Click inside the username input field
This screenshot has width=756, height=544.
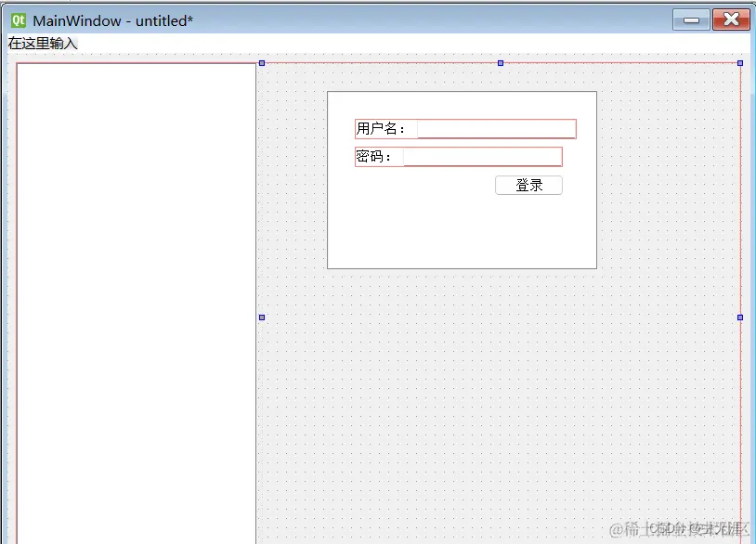click(x=497, y=128)
